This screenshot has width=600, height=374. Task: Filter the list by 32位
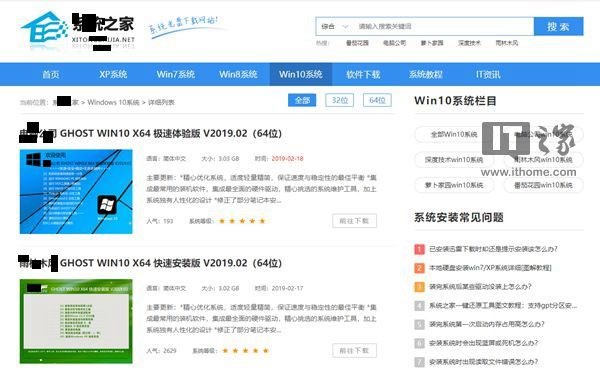click(x=339, y=100)
